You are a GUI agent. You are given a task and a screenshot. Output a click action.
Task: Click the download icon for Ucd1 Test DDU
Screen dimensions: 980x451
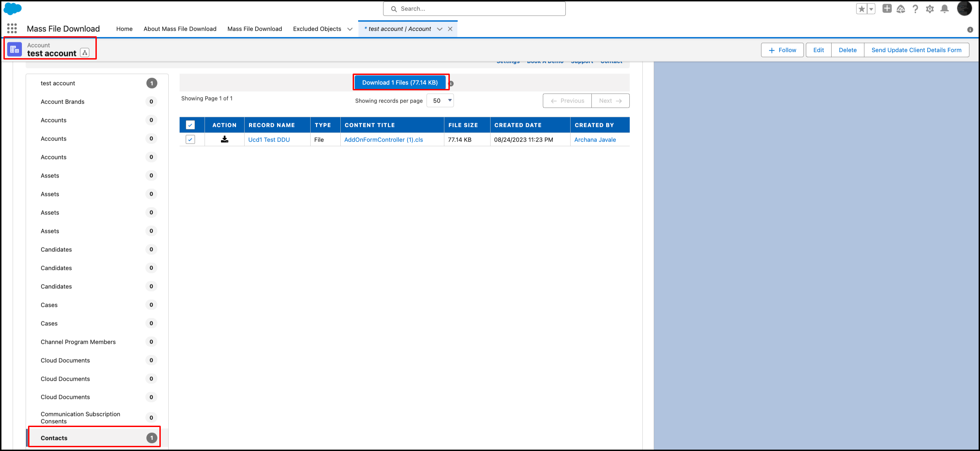tap(224, 139)
